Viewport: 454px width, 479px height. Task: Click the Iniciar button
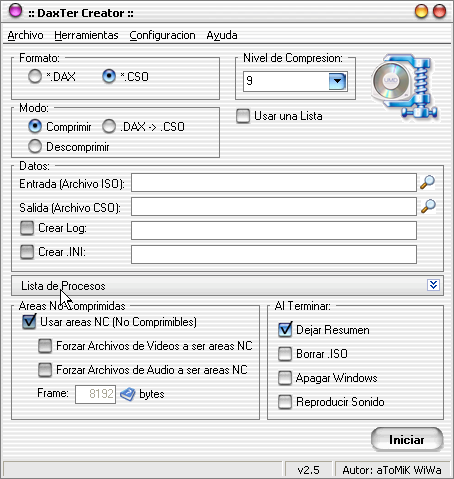(x=407, y=440)
